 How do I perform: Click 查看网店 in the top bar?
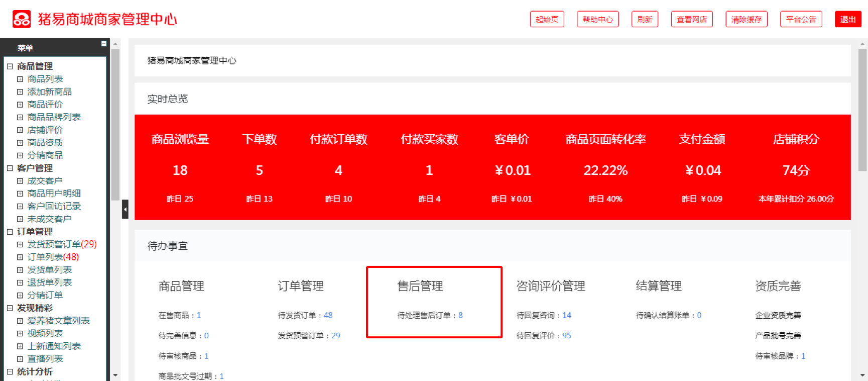coord(692,19)
